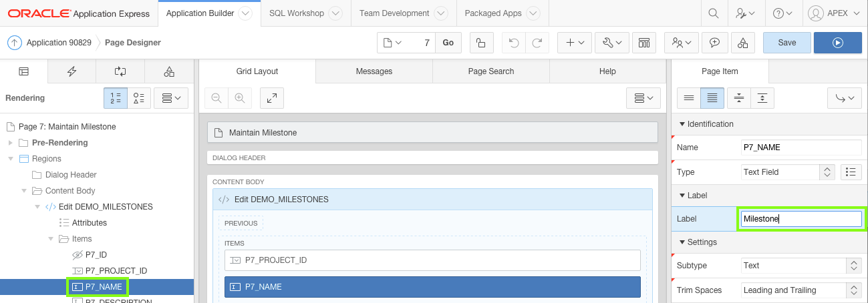
Task: Click the Run Page play icon
Action: point(837,43)
